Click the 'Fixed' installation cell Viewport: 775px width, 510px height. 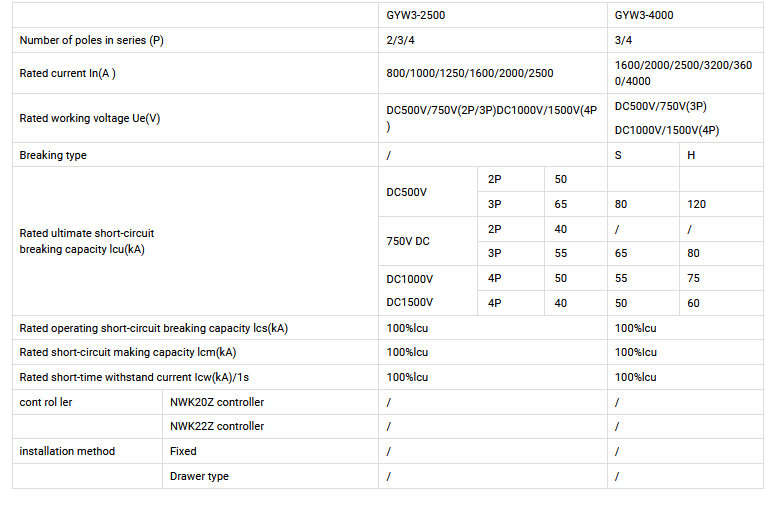click(x=183, y=451)
